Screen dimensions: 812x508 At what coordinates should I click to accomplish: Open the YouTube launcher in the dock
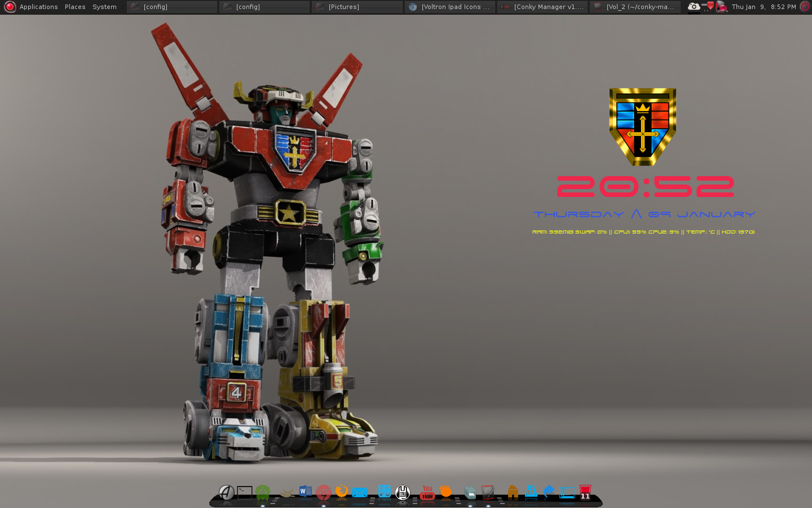pos(427,492)
